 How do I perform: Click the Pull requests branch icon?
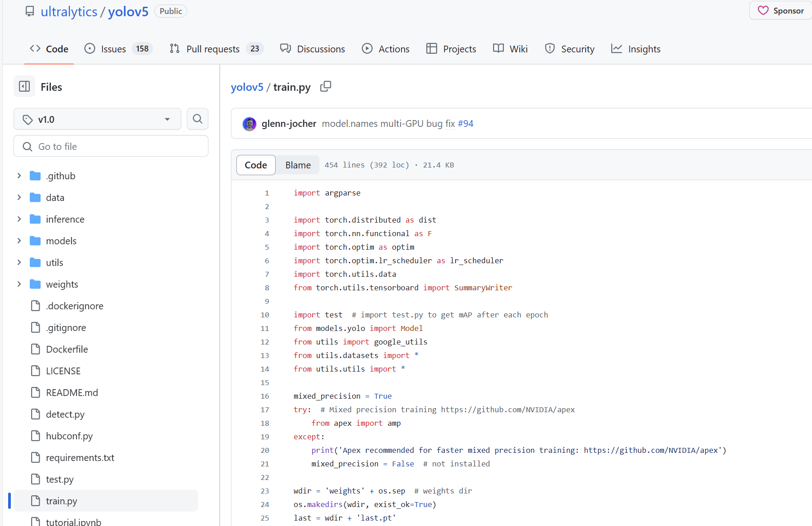(175, 48)
